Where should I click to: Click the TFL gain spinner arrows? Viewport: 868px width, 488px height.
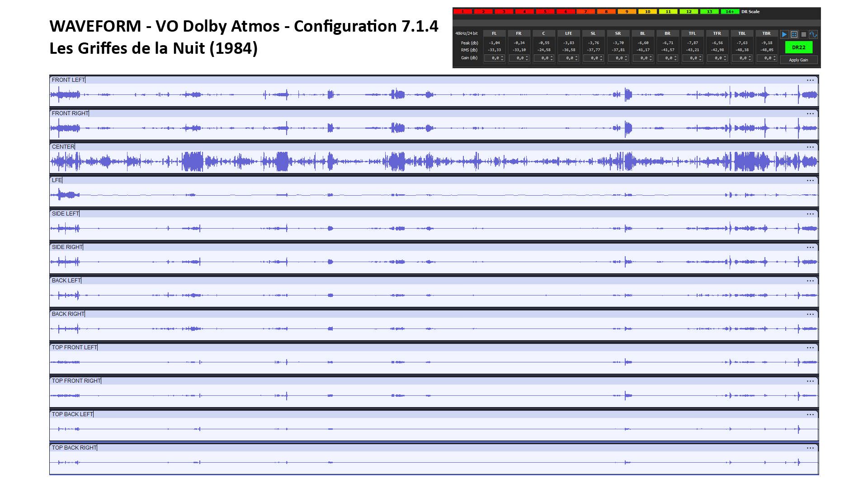pos(701,58)
